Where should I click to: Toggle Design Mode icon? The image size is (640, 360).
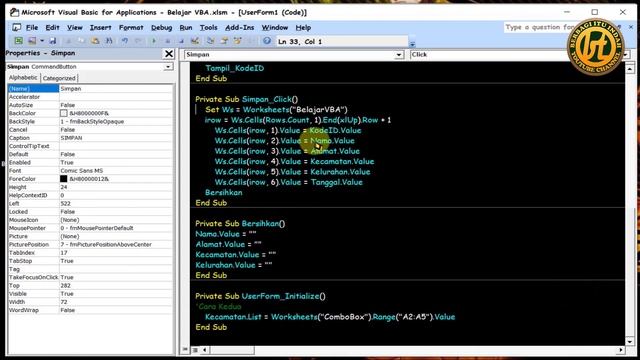pyautogui.click(x=195, y=41)
